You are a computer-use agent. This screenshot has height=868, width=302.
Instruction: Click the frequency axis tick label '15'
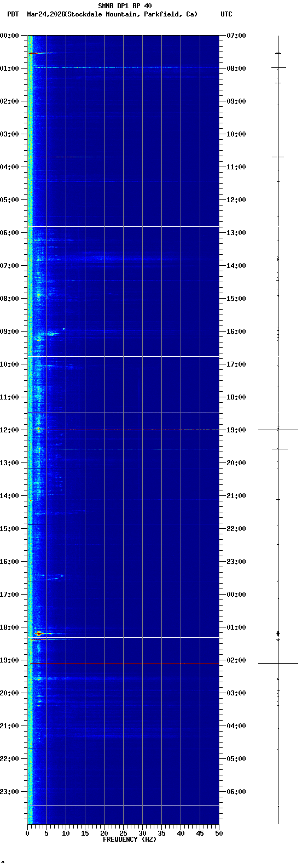point(85,833)
